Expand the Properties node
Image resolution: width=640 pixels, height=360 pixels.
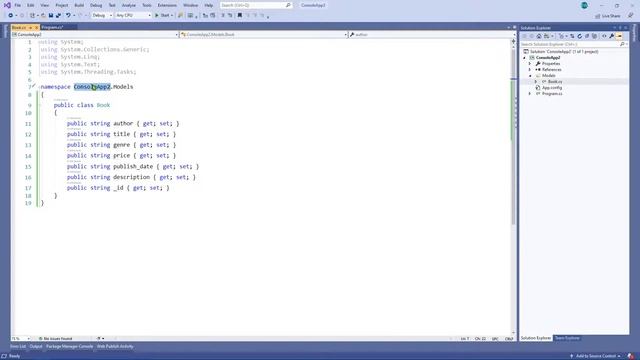(x=530, y=64)
